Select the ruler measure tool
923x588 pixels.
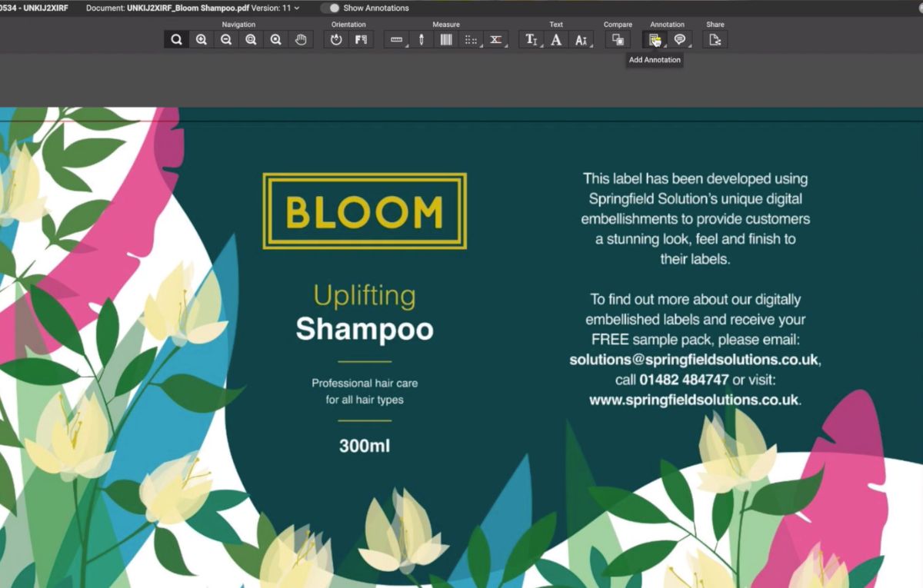pyautogui.click(x=396, y=40)
